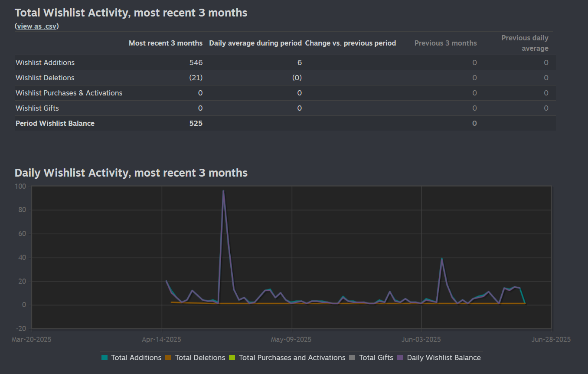Image resolution: width=588 pixels, height=374 pixels.
Task: Click the daily average value 6
Action: 300,62
